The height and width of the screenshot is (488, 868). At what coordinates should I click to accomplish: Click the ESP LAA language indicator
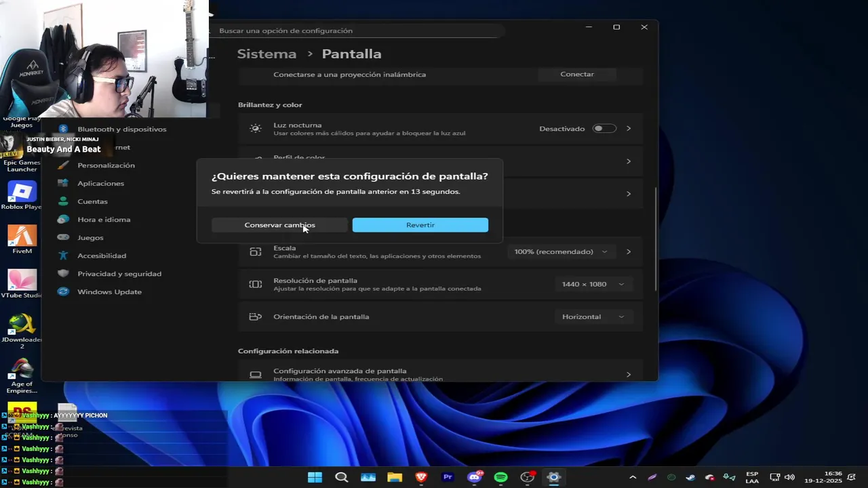pos(752,477)
